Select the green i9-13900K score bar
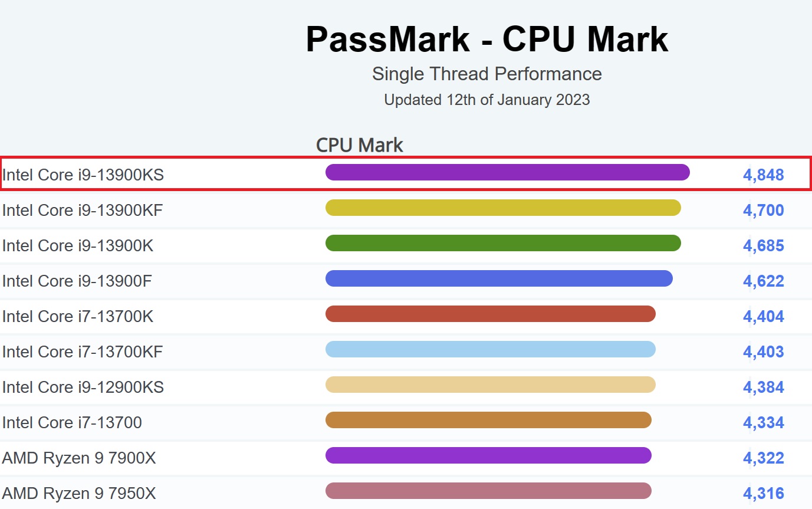 (503, 243)
